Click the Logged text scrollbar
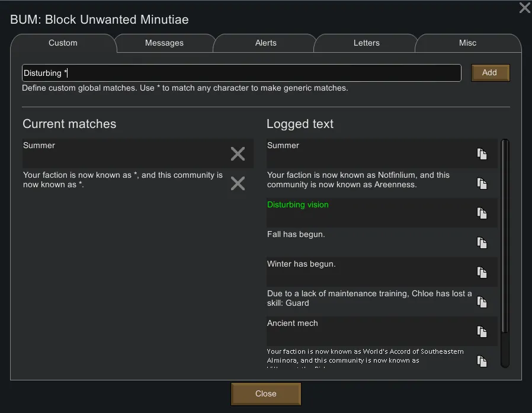532x413 pixels. coord(505,237)
